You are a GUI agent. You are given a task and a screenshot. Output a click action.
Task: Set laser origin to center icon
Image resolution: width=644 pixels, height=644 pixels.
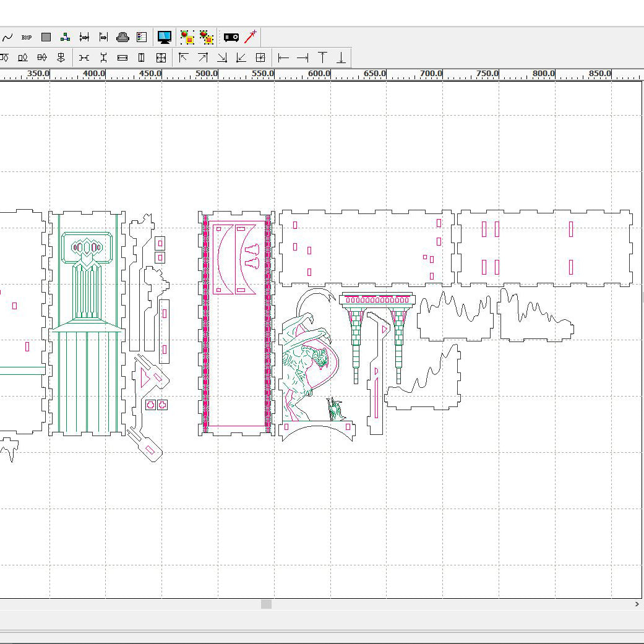click(x=260, y=58)
